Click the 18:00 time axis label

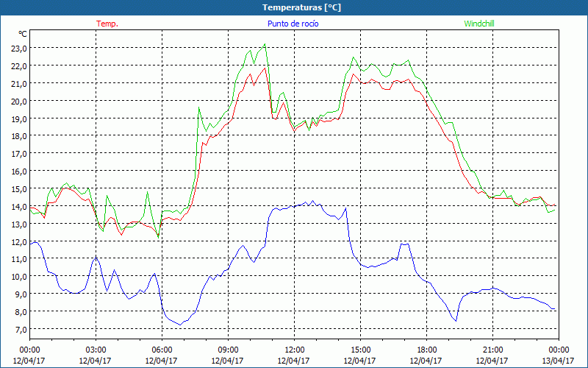[x=426, y=350]
